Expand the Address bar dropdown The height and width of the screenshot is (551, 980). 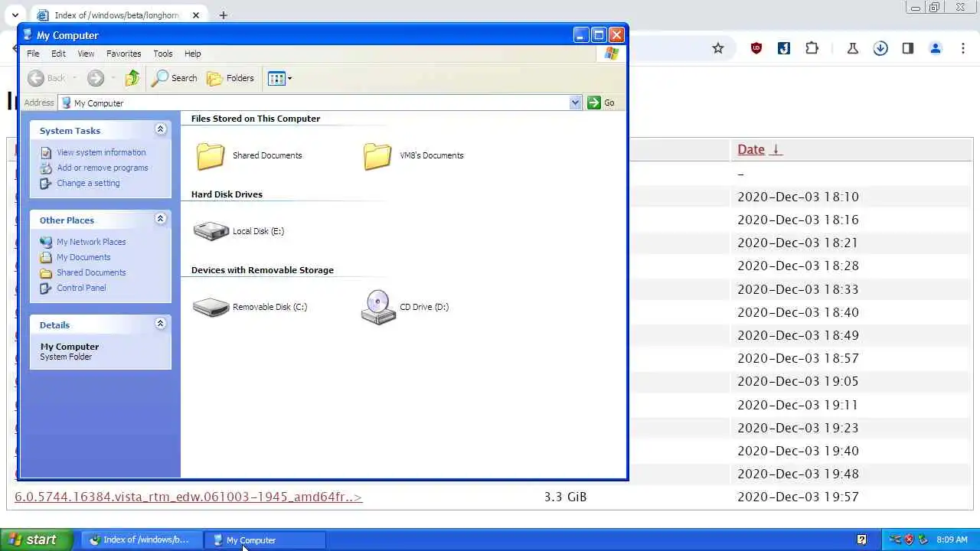(576, 103)
